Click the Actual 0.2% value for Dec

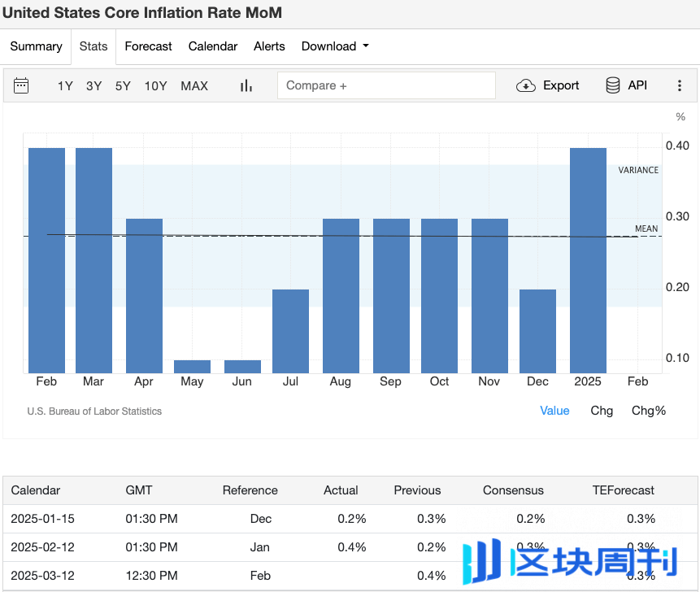352,519
